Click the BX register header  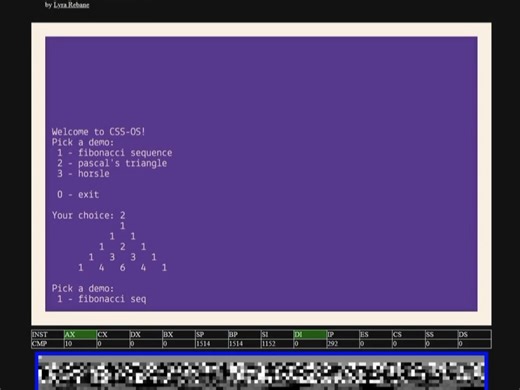[179, 334]
